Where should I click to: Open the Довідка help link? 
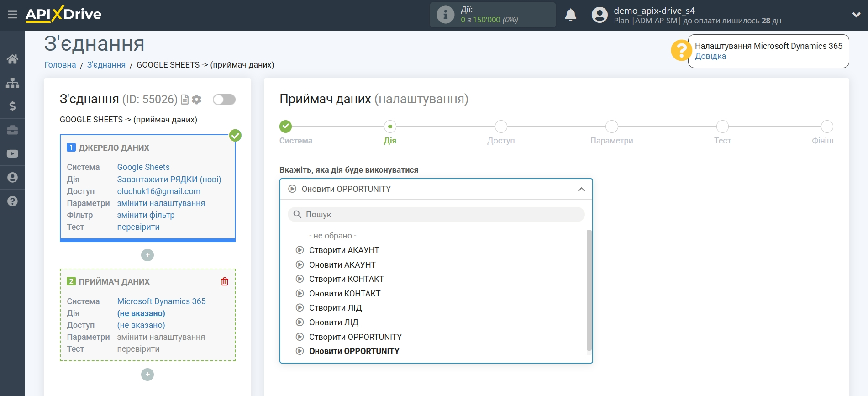710,56
